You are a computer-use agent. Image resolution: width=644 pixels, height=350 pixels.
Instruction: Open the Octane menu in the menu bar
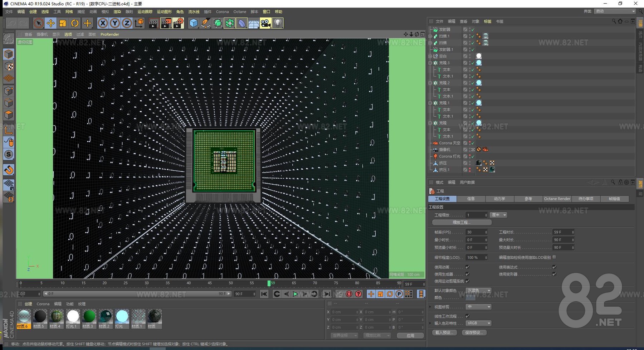pyautogui.click(x=240, y=12)
